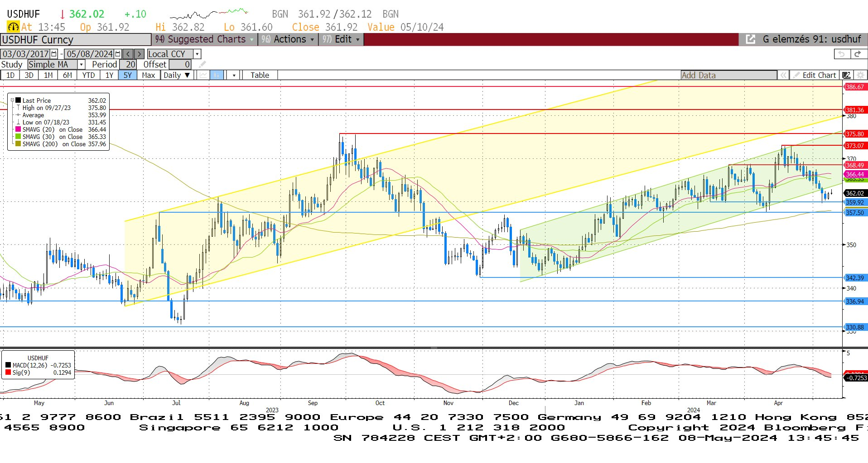The image size is (868, 463).
Task: Open the Daily periodicity dropdown
Action: click(177, 75)
